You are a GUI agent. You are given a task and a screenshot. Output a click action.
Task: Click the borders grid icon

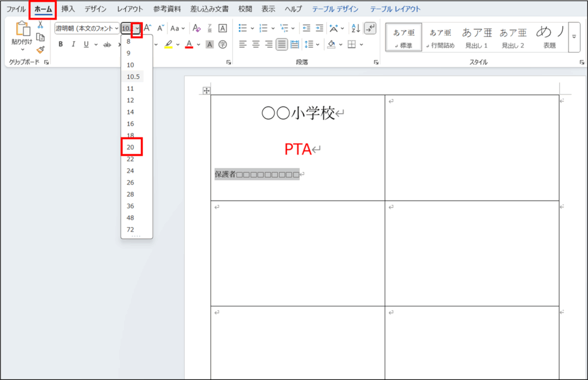pos(352,45)
